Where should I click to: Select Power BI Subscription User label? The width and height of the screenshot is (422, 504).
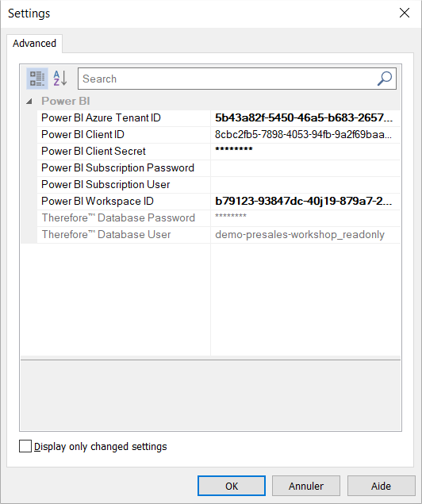coord(105,185)
